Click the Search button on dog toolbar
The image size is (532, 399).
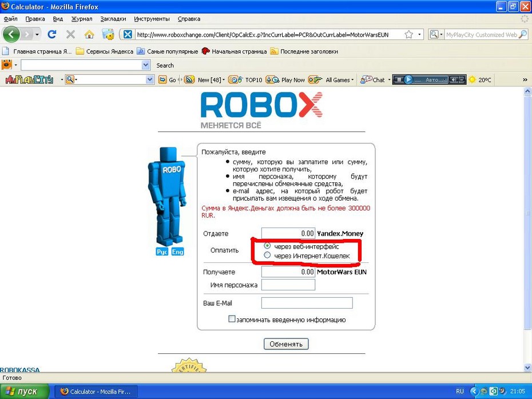tap(165, 65)
